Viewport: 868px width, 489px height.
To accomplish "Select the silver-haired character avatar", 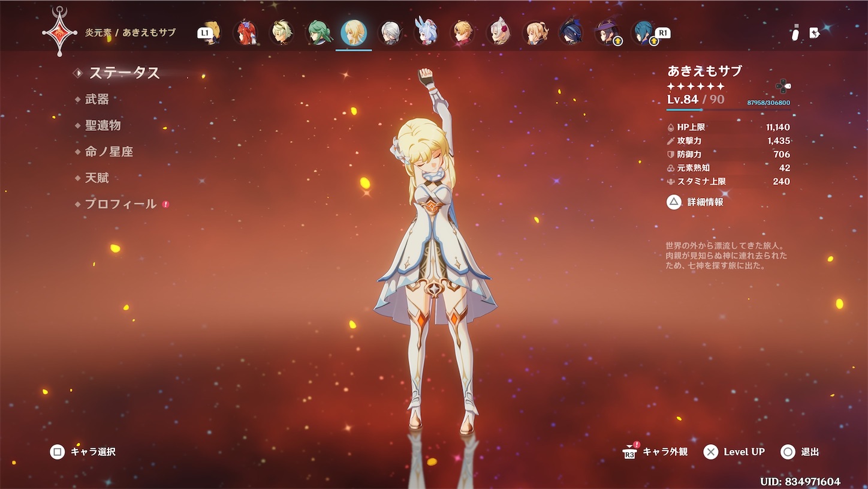I will 390,32.
